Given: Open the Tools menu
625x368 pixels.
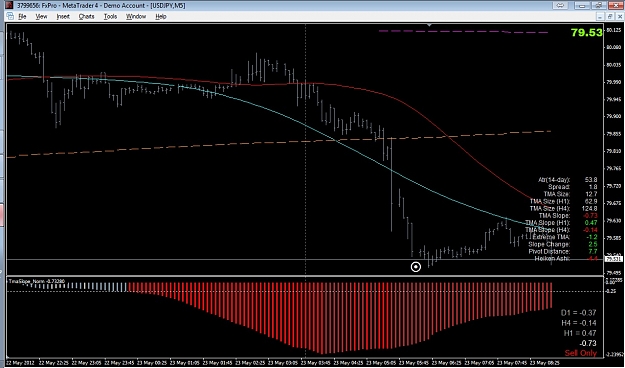Looking at the screenshot, I should [110, 16].
